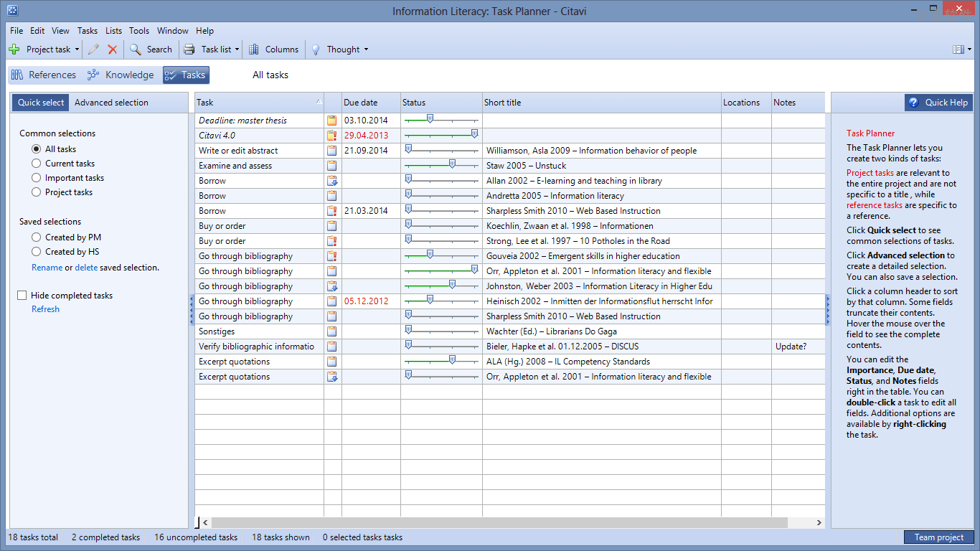Click importance icon in Johnston, Weber 2003 row
Screen dimensions: 980x551
[x=332, y=286]
